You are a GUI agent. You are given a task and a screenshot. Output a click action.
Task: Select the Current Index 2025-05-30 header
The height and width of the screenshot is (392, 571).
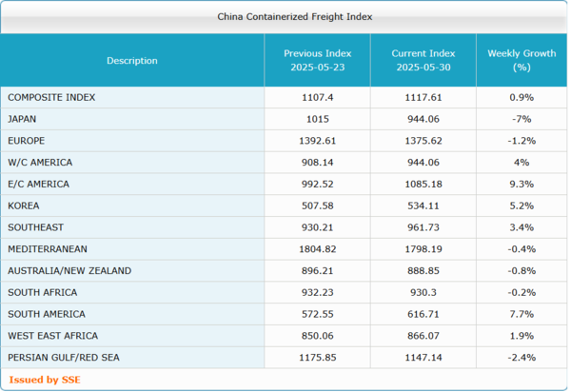[x=423, y=61]
